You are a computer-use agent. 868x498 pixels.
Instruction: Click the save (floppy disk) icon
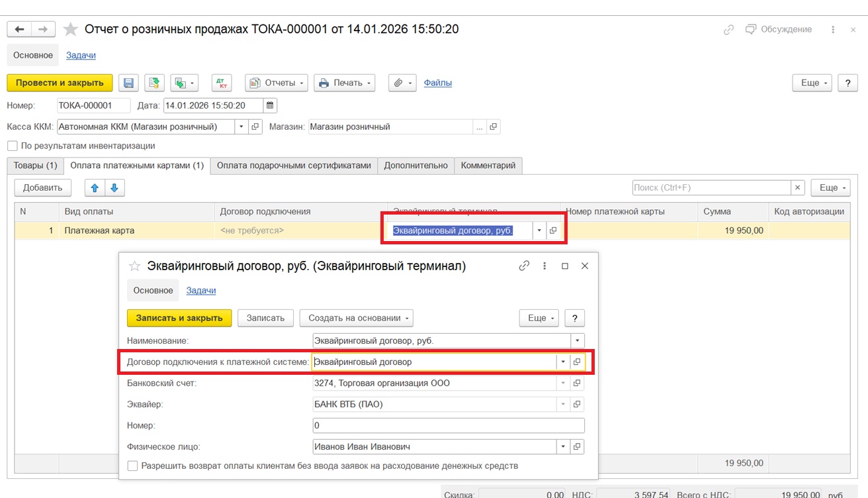(x=129, y=83)
